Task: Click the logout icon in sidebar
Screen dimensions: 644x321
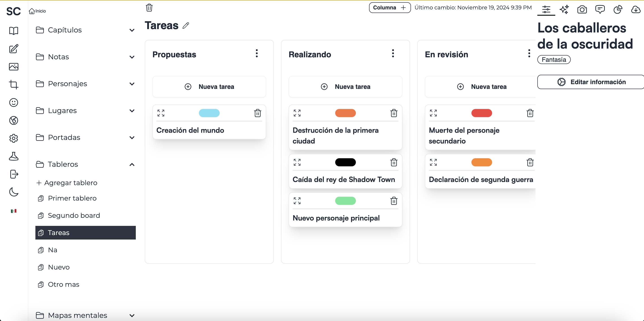Action: coord(14,174)
